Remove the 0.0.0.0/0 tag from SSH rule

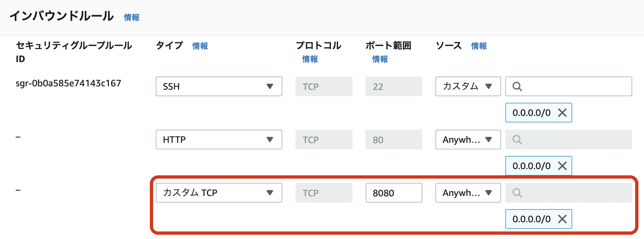[x=562, y=113]
